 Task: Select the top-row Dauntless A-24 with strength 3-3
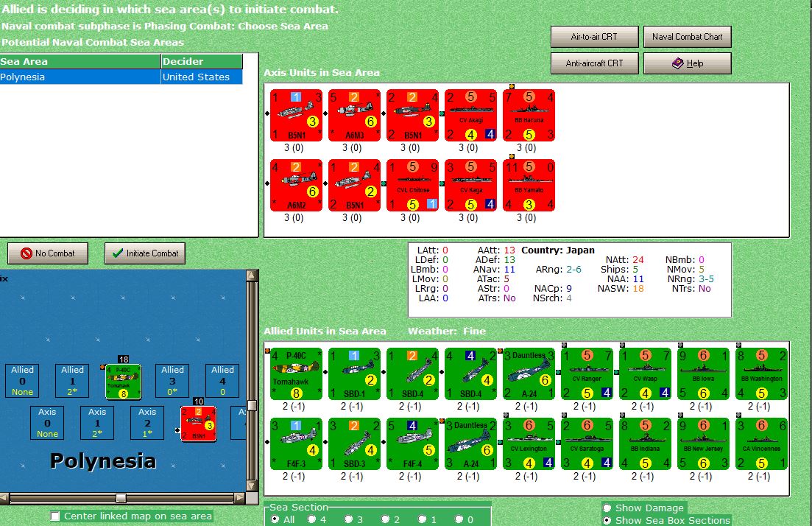[x=529, y=374]
